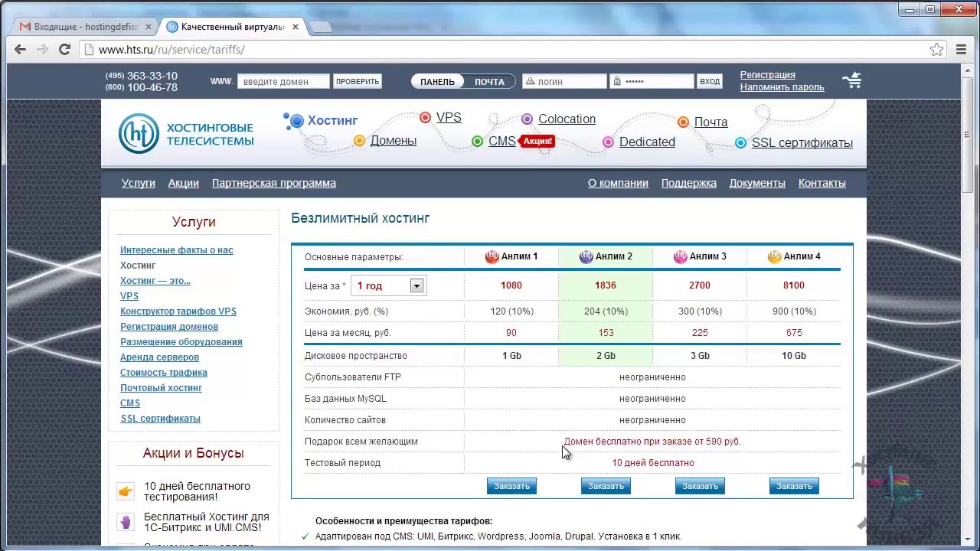The height and width of the screenshot is (551, 980).
Task: Click the pink Dedicated bullet icon
Action: click(x=609, y=142)
